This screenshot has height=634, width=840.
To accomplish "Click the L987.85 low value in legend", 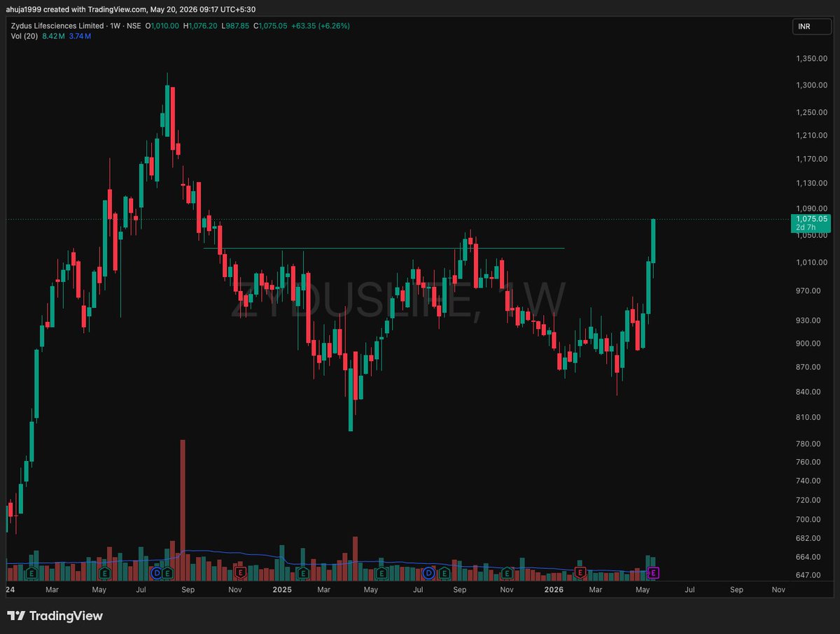I will click(237, 26).
